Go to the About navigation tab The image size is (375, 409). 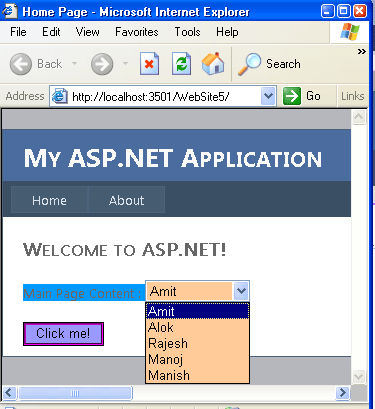(x=126, y=200)
